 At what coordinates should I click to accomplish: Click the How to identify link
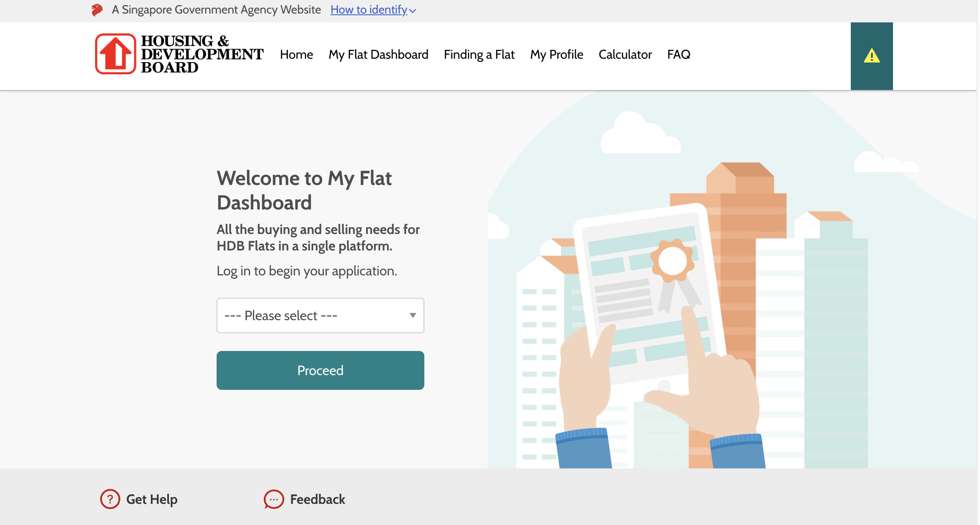(x=369, y=10)
